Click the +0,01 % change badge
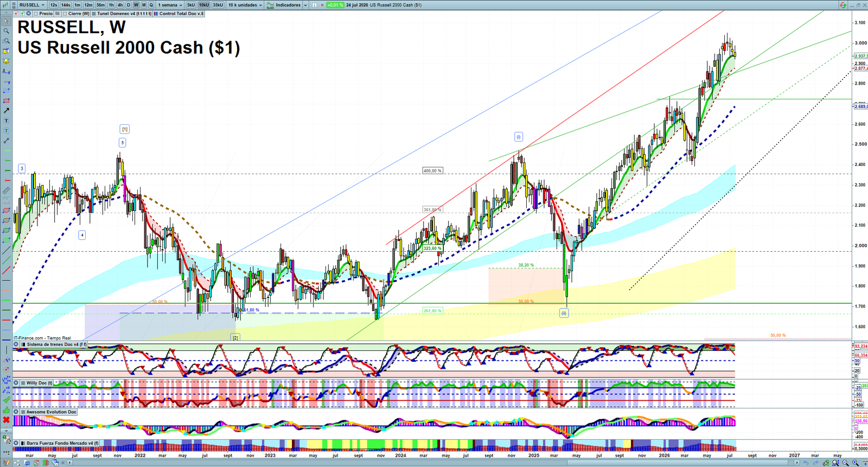Screen dimensions: 868x467 [335, 5]
